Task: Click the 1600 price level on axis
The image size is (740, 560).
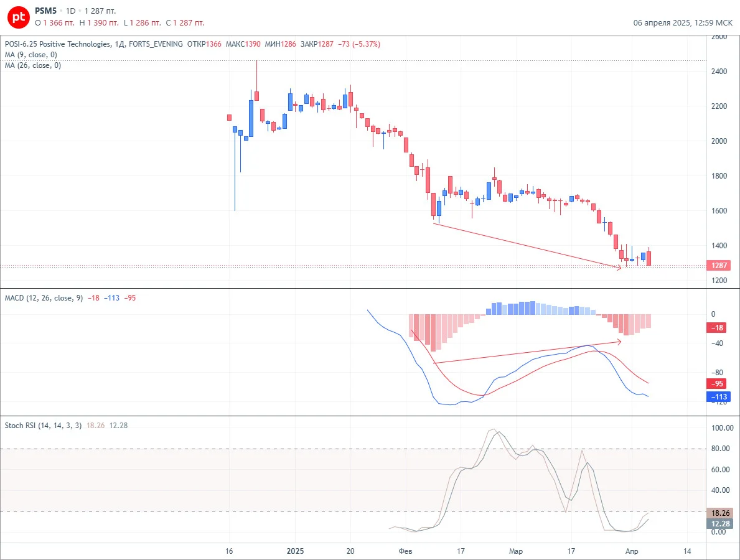Action: point(719,211)
